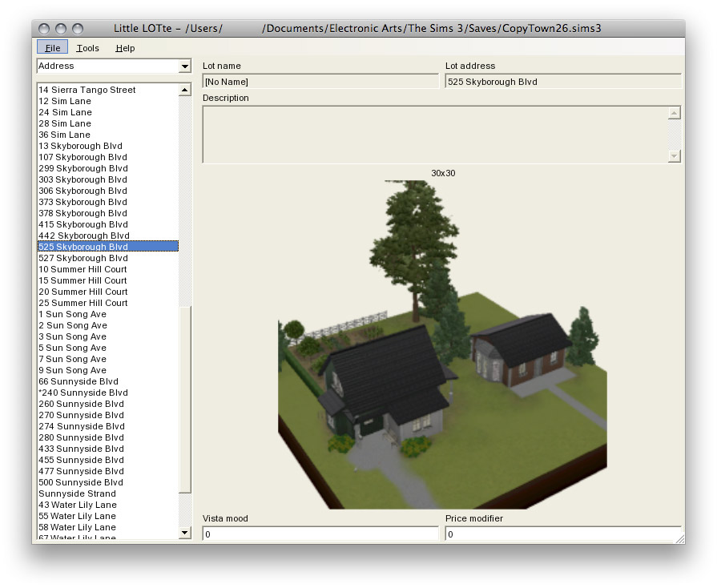Screen dimensions: 717x588
Task: Select 20 Summer Hill Court
Action: 108,292
